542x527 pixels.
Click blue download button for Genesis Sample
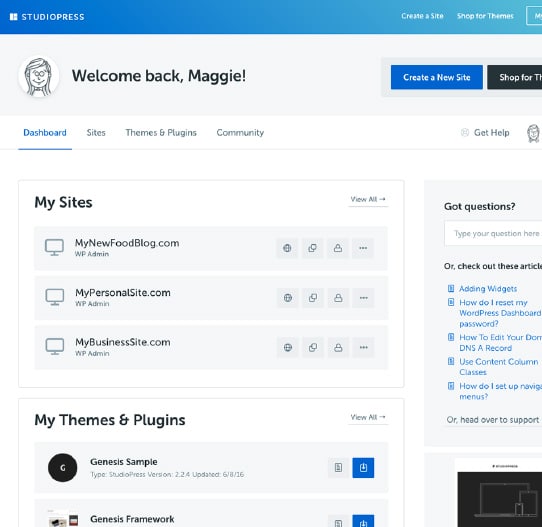[363, 468]
